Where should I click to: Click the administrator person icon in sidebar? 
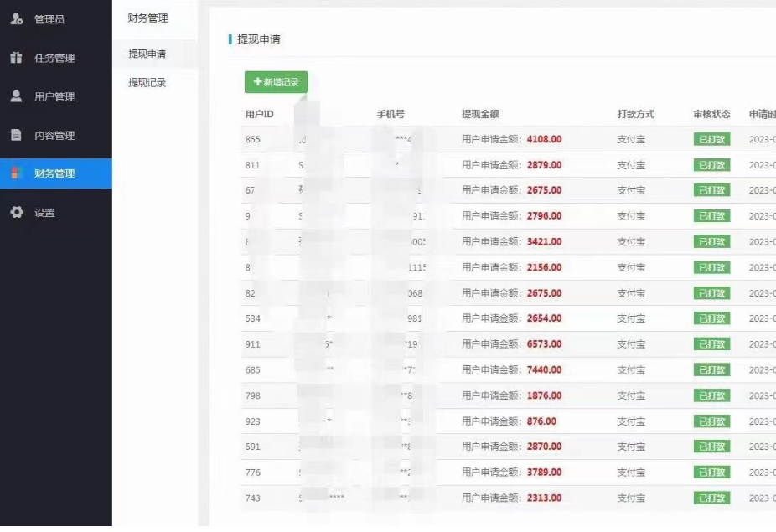pos(16,19)
